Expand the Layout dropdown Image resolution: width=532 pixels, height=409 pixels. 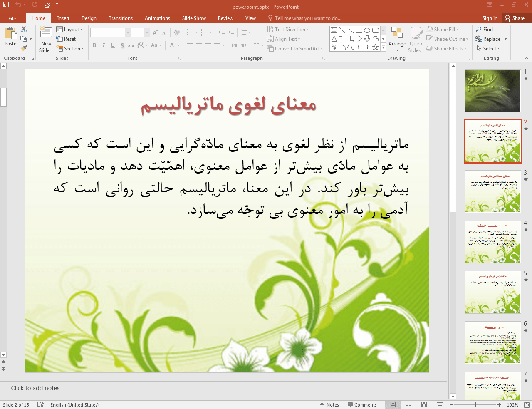coord(69,30)
